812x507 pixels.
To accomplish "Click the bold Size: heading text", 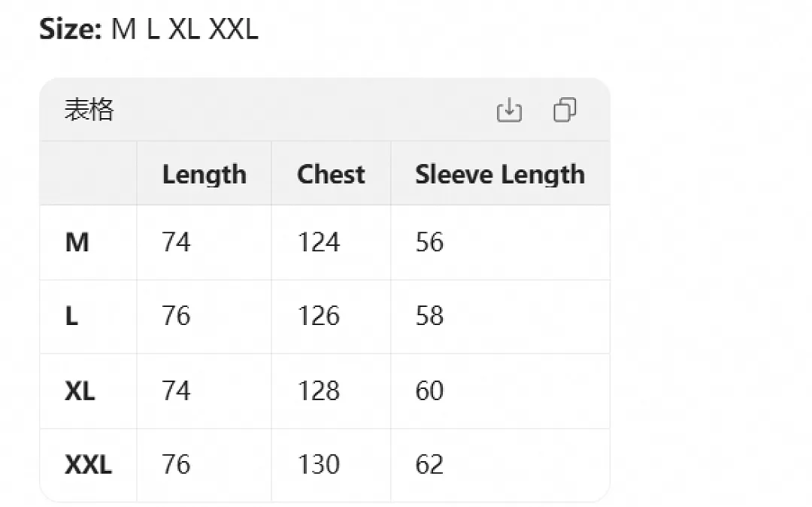I will click(x=71, y=29).
